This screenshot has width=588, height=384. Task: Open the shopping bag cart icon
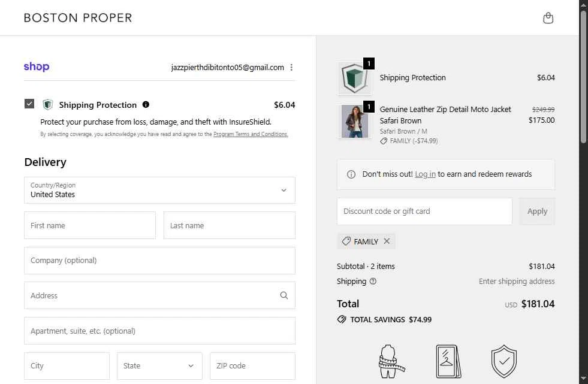548,18
